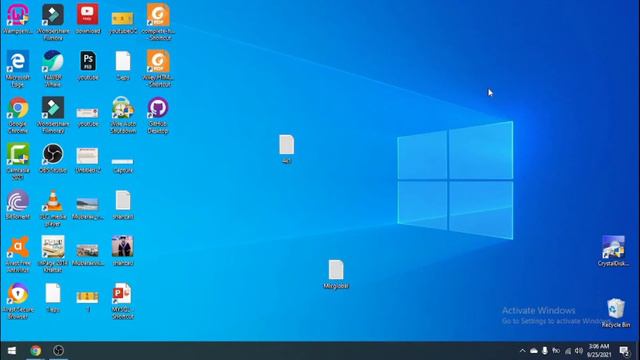Select the Mrcglobal file on the desktop

tap(336, 274)
